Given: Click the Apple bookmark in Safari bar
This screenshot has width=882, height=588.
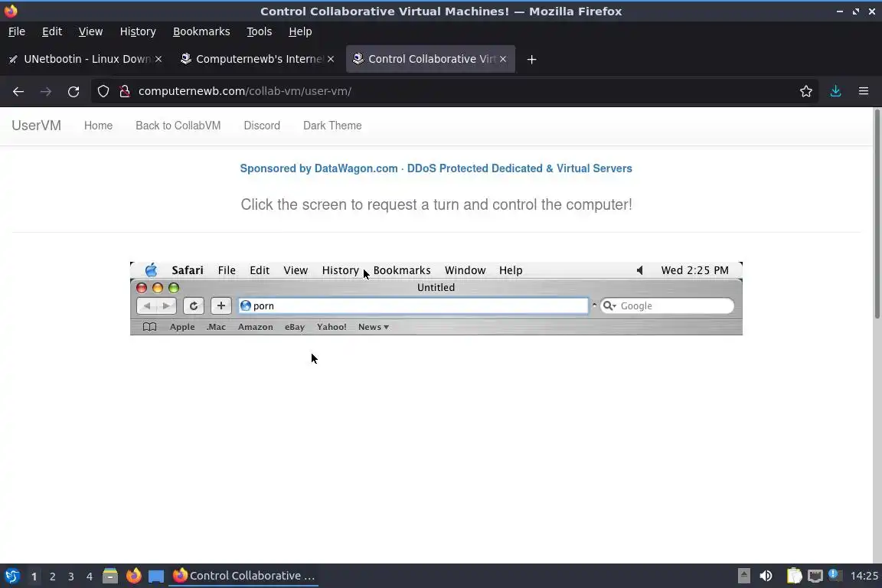Looking at the screenshot, I should (x=182, y=327).
